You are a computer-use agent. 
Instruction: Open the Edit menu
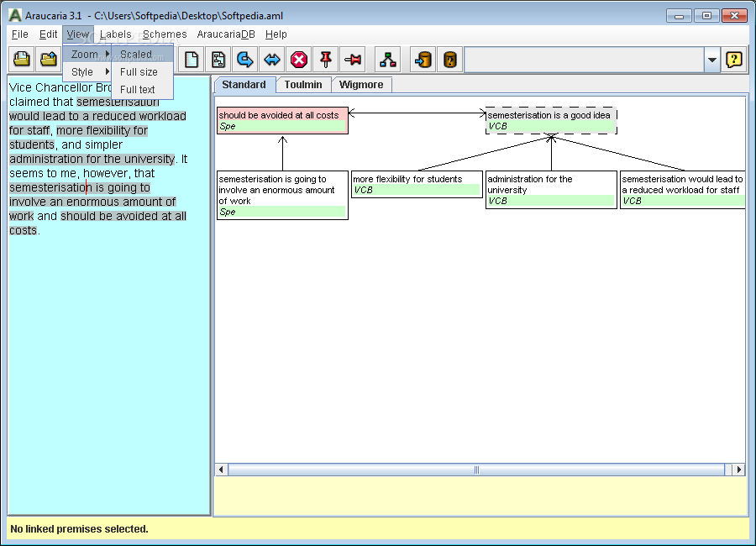point(48,34)
